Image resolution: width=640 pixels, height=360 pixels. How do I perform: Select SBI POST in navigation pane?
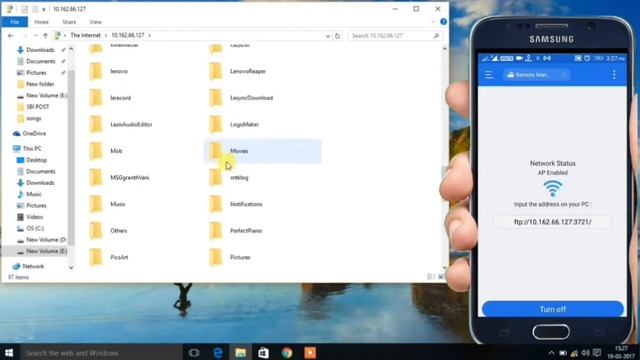pyautogui.click(x=38, y=107)
